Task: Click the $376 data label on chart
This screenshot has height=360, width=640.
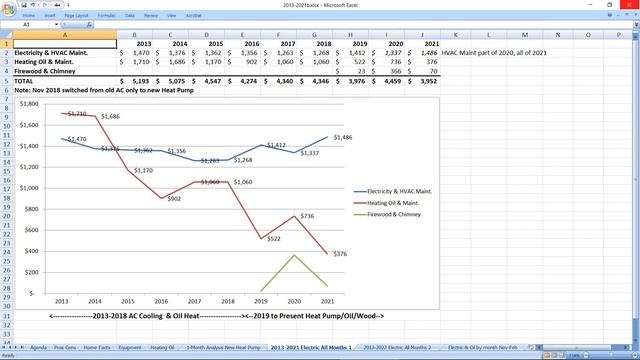Action: pos(340,254)
